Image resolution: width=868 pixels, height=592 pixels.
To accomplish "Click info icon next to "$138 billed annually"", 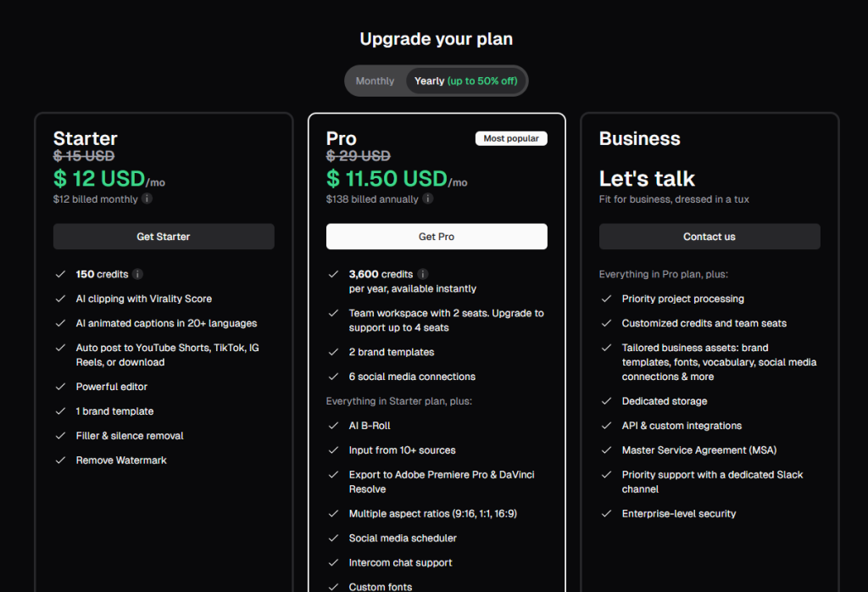I will pyautogui.click(x=428, y=198).
